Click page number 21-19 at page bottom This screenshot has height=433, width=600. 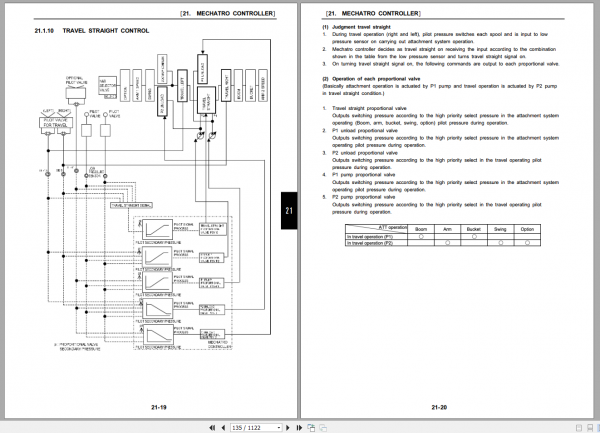[x=159, y=407]
